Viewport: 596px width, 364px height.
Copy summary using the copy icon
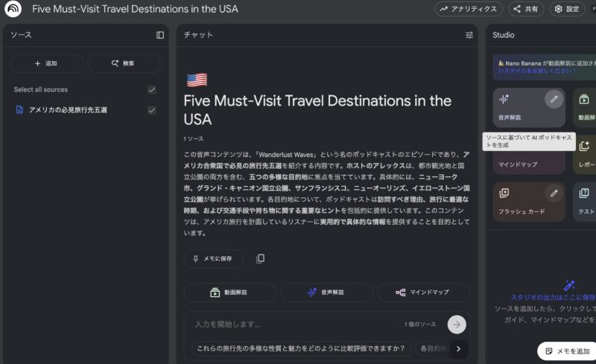(260, 258)
